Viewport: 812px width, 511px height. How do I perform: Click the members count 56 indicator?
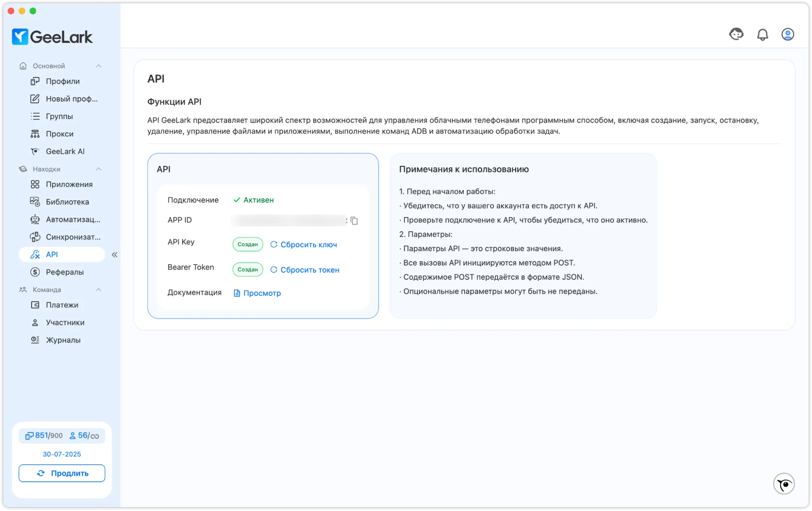pyautogui.click(x=84, y=436)
